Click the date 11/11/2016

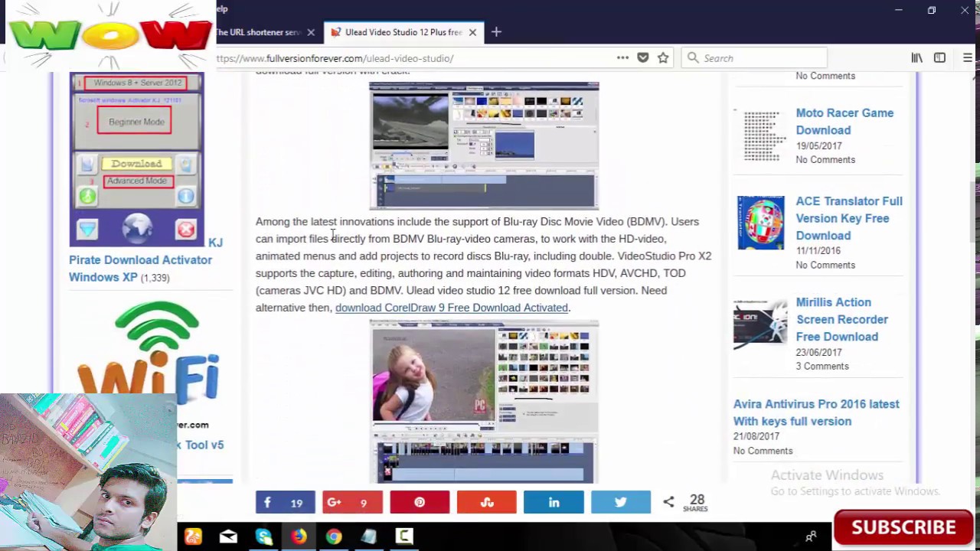(x=818, y=251)
